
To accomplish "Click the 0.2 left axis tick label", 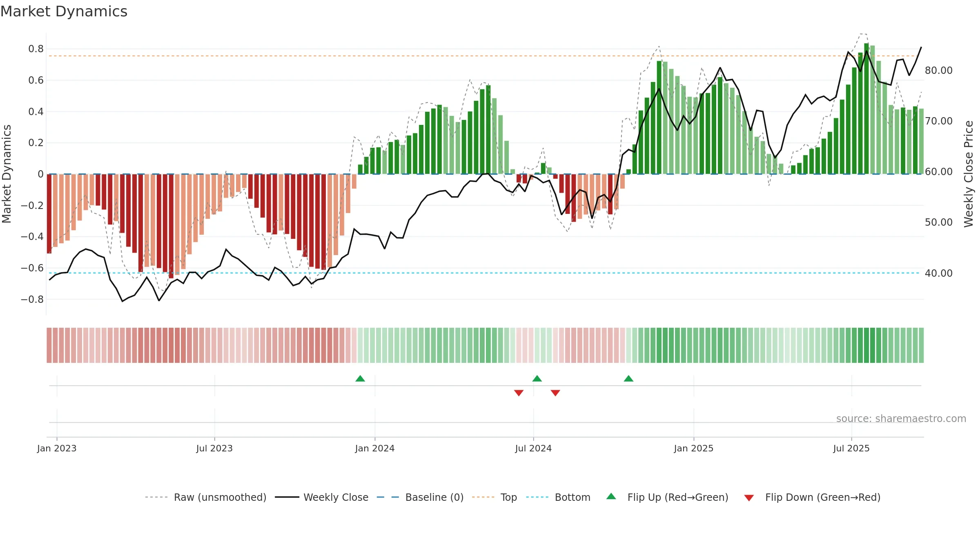I will [36, 143].
